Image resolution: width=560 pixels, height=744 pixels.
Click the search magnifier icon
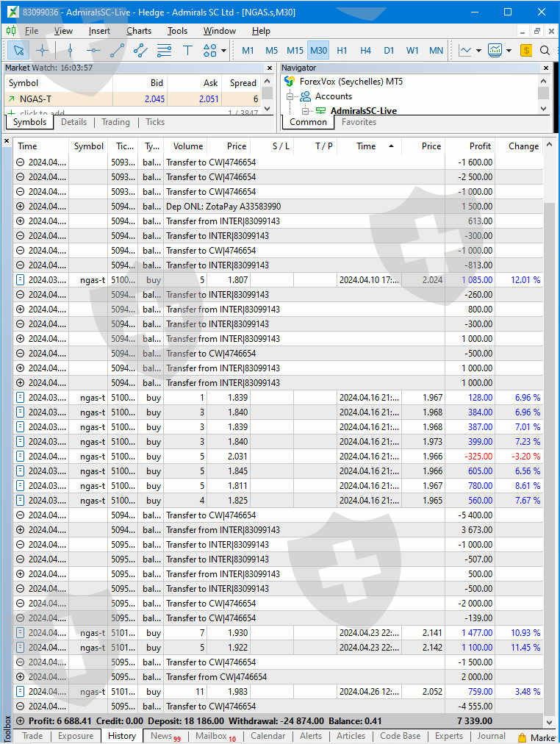(x=545, y=50)
